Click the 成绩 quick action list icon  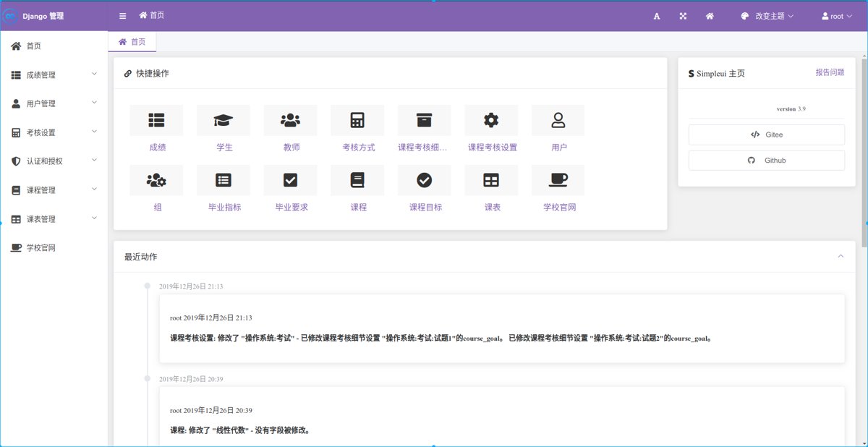point(156,120)
